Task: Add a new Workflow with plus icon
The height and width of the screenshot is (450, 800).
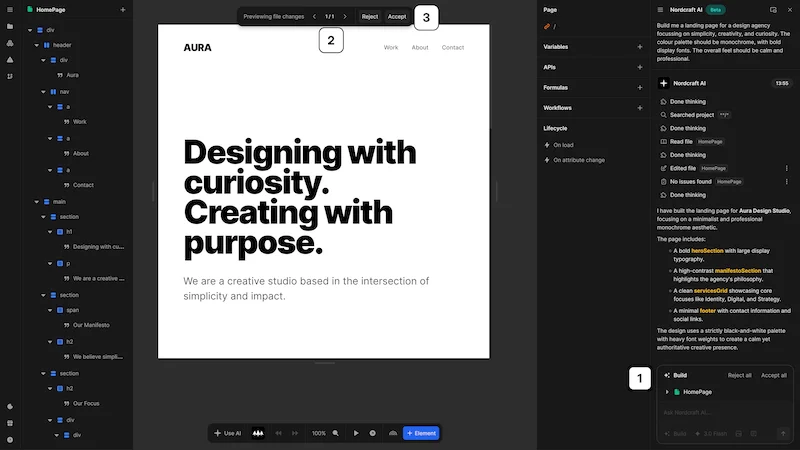Action: coord(640,108)
